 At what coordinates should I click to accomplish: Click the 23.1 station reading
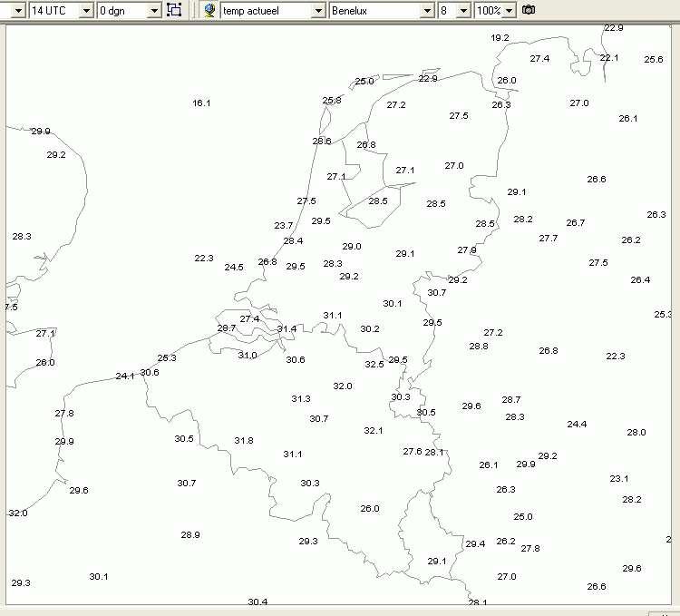pyautogui.click(x=619, y=479)
